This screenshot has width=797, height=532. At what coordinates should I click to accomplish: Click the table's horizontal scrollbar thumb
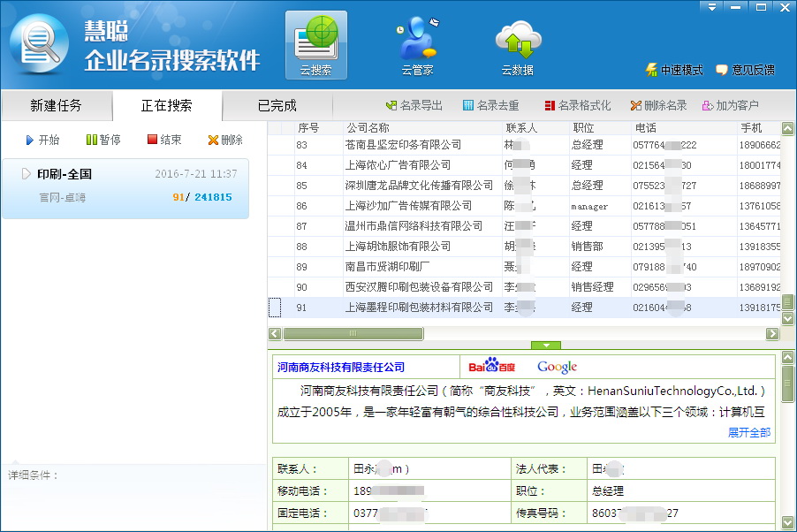353,334
